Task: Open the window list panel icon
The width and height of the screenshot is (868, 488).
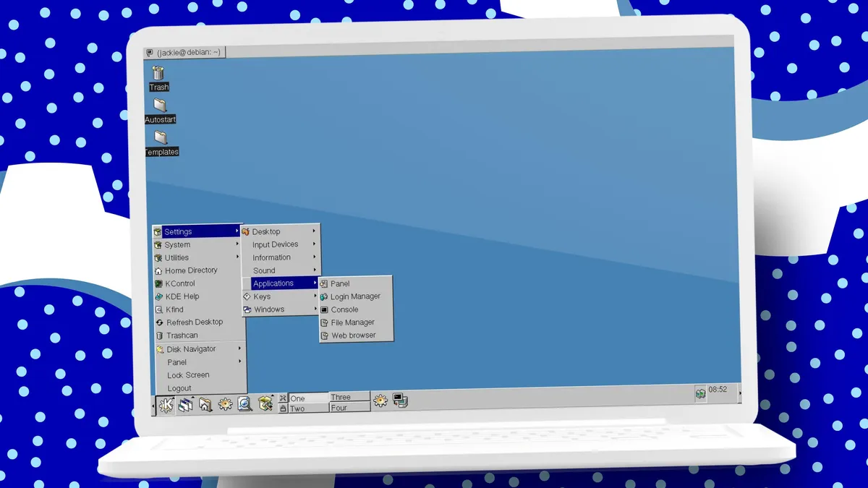Action: [x=186, y=405]
